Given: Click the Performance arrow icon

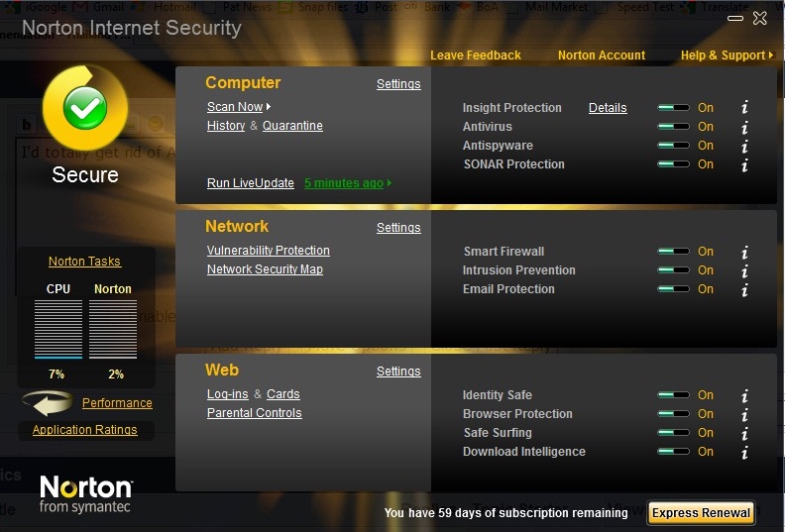Looking at the screenshot, I should pyautogui.click(x=48, y=403).
